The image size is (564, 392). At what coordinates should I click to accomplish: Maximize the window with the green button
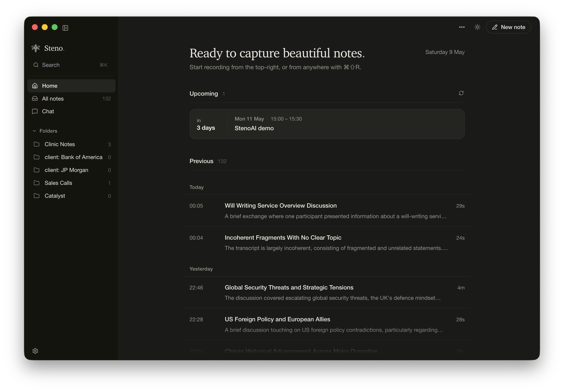[55, 27]
